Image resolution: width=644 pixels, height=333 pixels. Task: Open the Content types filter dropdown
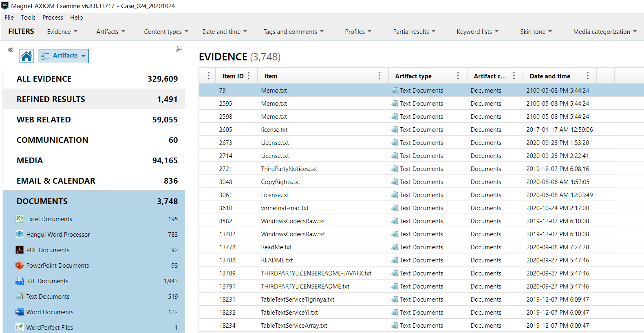pyautogui.click(x=166, y=31)
